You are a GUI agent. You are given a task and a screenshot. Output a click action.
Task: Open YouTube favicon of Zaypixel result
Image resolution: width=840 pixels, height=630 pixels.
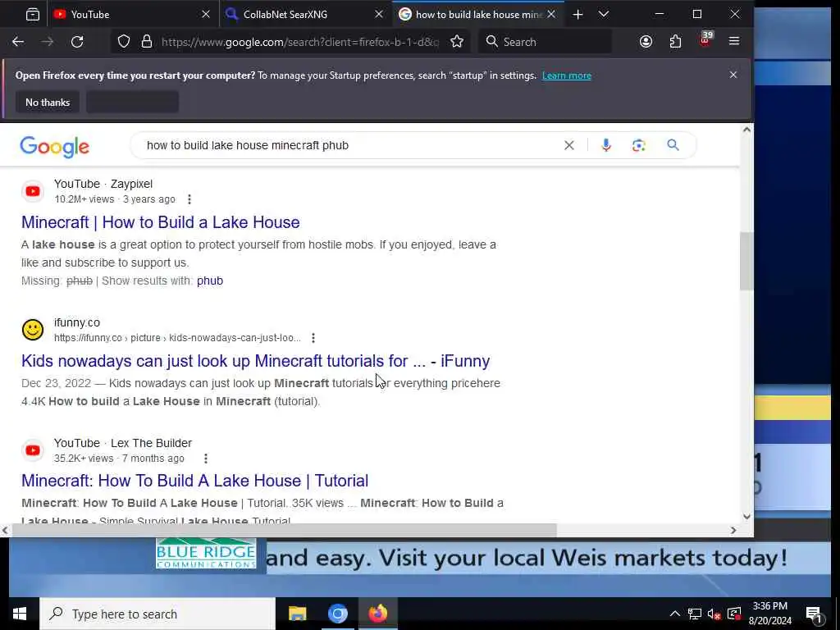(33, 191)
